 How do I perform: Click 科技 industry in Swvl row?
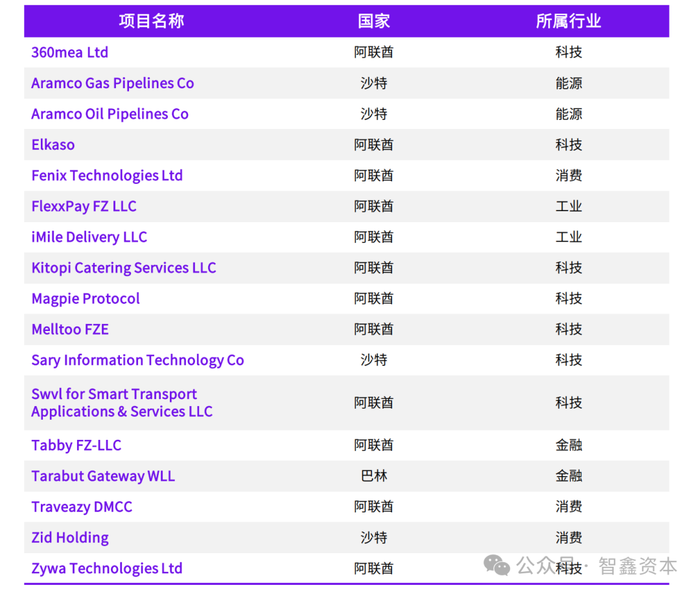[569, 403]
